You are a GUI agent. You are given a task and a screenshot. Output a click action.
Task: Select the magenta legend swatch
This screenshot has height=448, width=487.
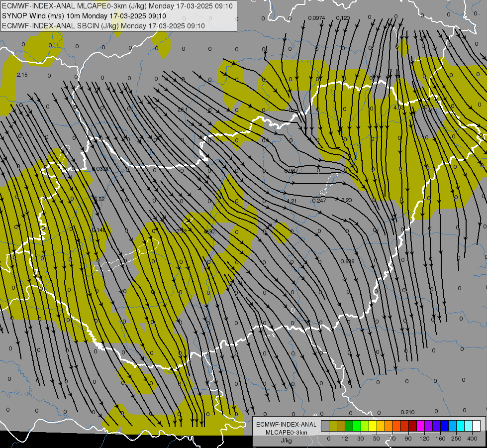click(420, 426)
